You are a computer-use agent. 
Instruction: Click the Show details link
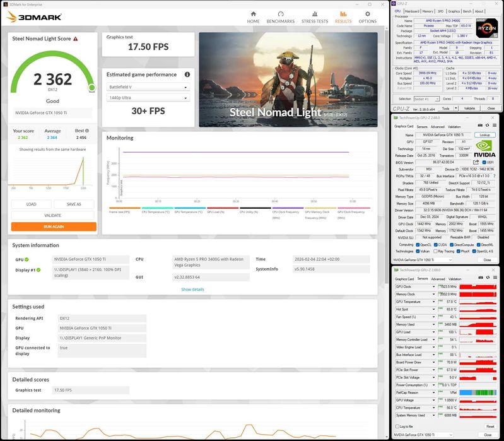click(x=192, y=289)
